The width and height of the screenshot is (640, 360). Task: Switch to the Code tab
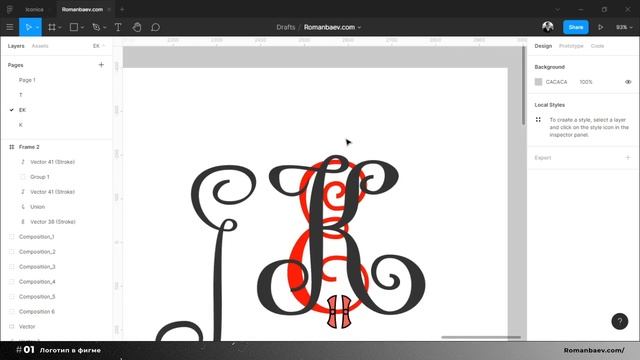tap(597, 46)
